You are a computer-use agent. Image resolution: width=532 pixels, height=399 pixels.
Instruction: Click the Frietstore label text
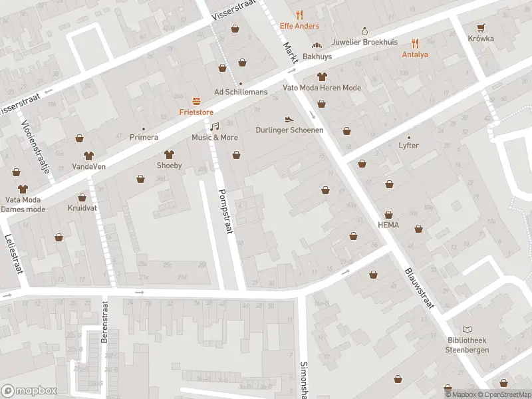pos(196,112)
